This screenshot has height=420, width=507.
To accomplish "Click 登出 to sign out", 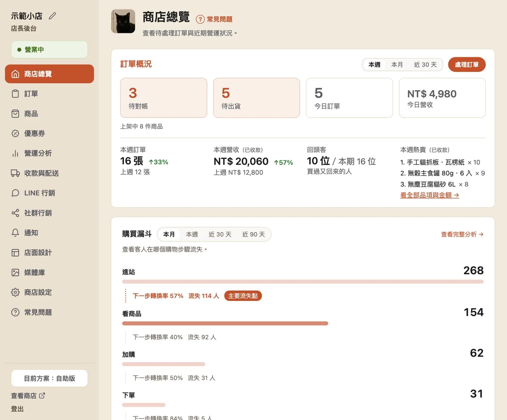I will [x=17, y=409].
